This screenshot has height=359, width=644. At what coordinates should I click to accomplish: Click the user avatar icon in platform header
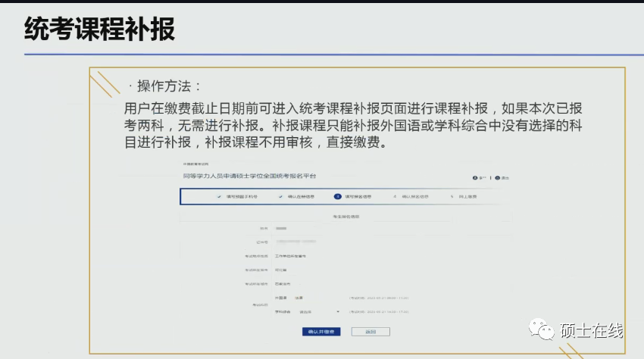(x=475, y=178)
